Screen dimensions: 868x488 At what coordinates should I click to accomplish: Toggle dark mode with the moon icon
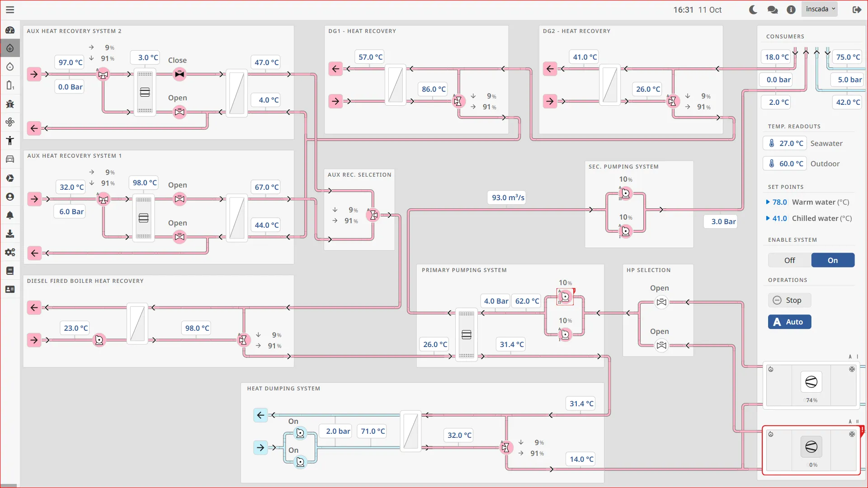click(753, 9)
